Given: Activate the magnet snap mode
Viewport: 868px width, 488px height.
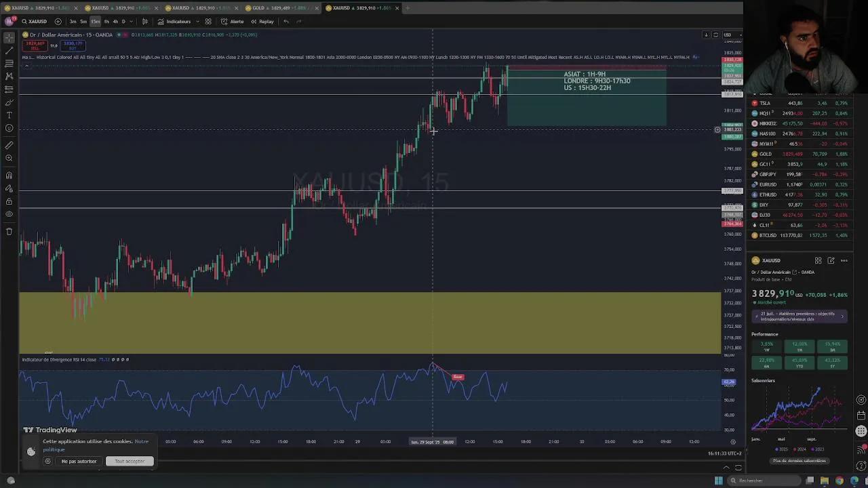Looking at the screenshot, I should [x=9, y=176].
